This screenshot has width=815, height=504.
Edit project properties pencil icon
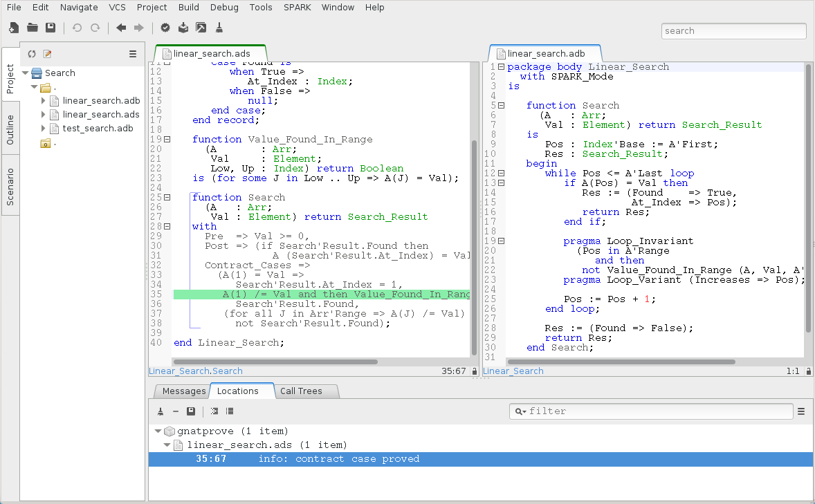pyautogui.click(x=47, y=54)
